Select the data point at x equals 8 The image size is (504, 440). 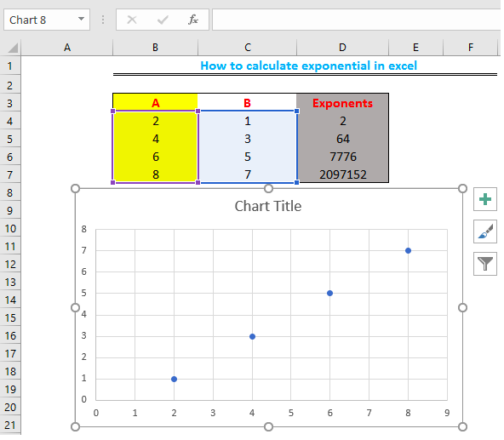click(408, 251)
